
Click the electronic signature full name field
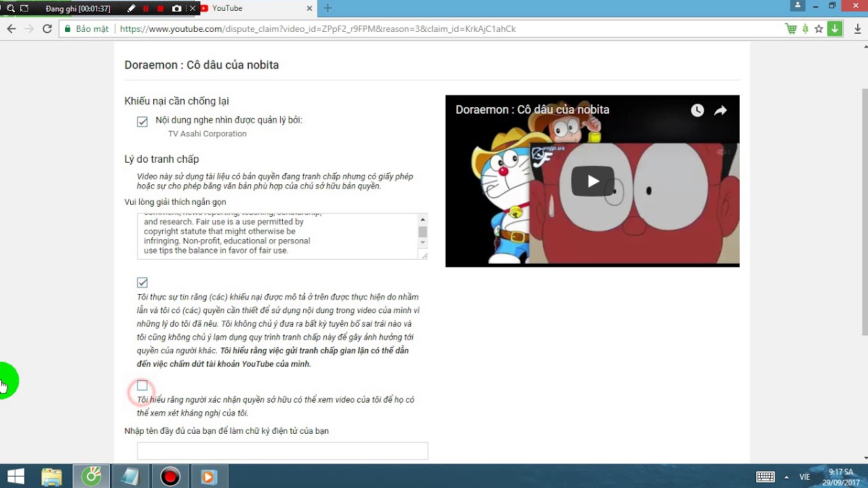(x=283, y=451)
